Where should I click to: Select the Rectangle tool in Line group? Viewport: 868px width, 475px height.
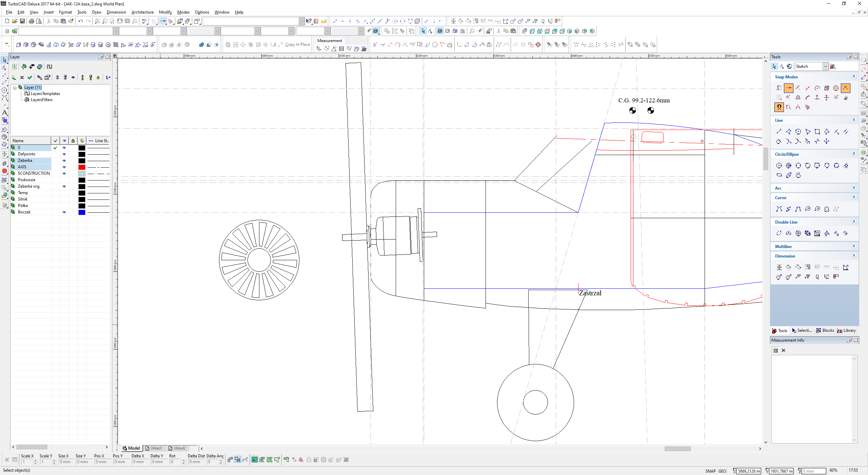tap(817, 132)
